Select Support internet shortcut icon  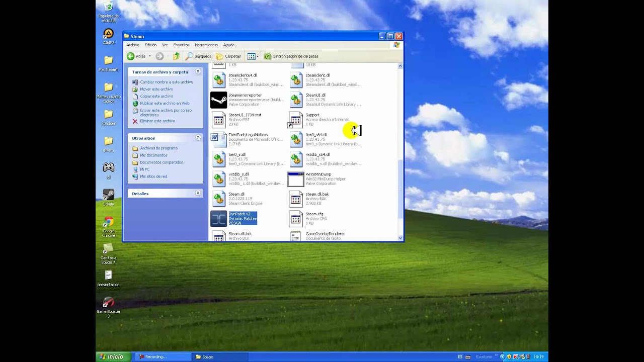coord(296,120)
